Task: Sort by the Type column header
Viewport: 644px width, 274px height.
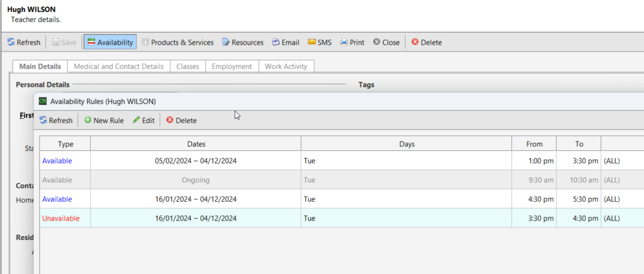Action: [65, 144]
